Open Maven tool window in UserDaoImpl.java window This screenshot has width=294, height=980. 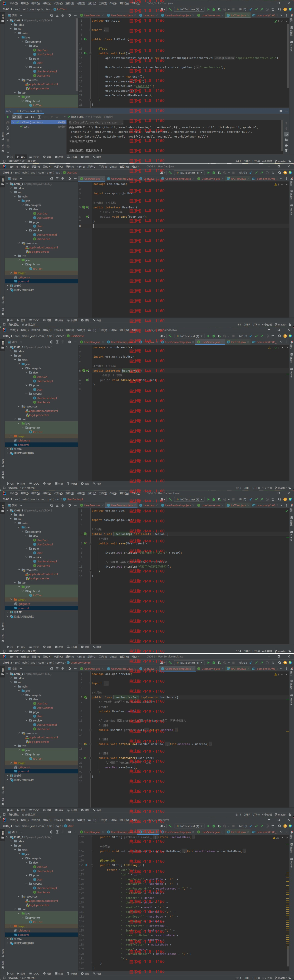coord(291,536)
